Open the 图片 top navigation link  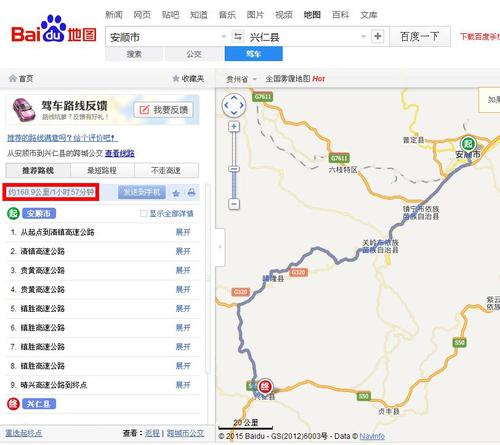click(255, 15)
